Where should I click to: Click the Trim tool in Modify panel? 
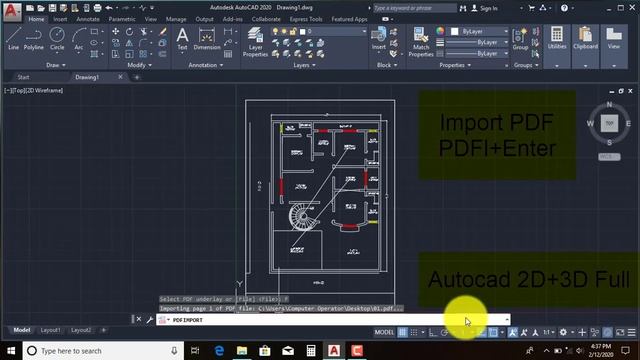pyautogui.click(x=144, y=31)
